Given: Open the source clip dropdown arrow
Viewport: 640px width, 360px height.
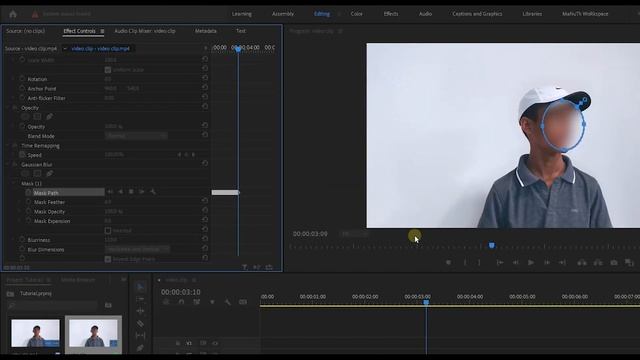Looking at the screenshot, I should point(65,49).
